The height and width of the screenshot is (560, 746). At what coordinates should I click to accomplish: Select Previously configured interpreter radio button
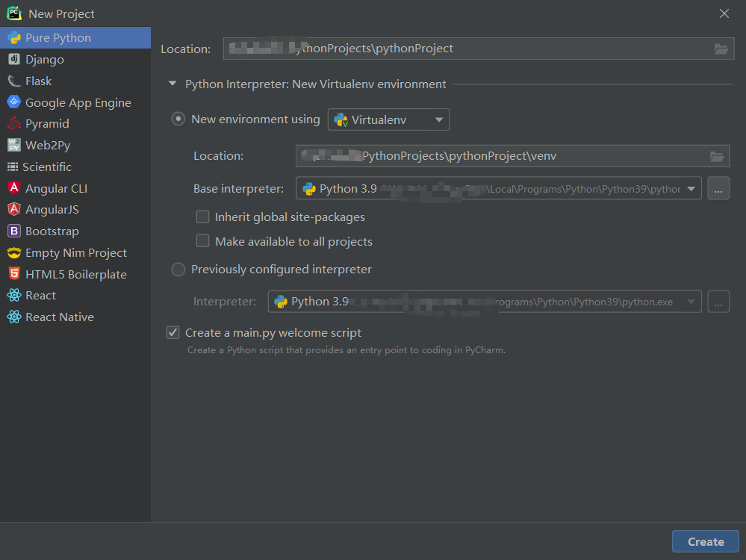pyautogui.click(x=178, y=270)
